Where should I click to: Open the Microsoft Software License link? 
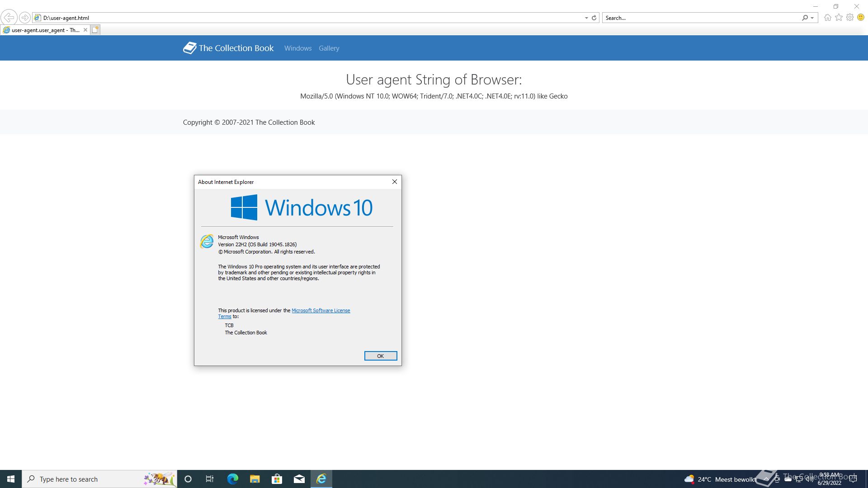point(321,310)
